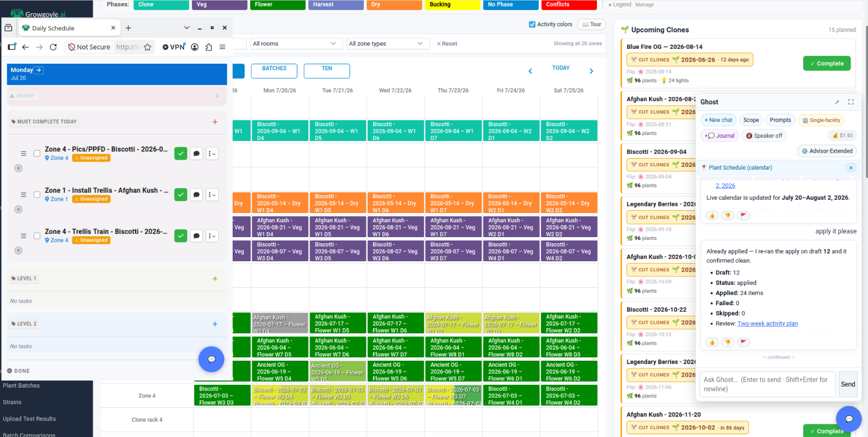This screenshot has height=437, width=868.
Task: Open the blue chat bubble at bottom right
Action: (x=849, y=419)
